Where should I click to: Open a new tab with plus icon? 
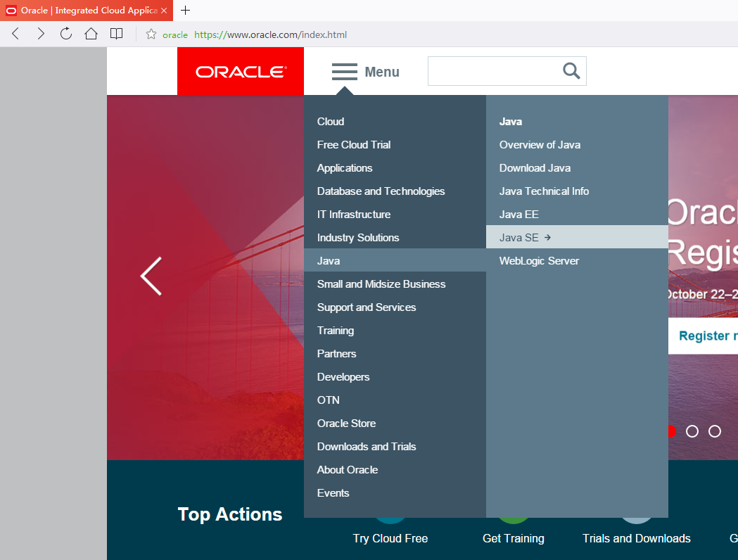(186, 11)
